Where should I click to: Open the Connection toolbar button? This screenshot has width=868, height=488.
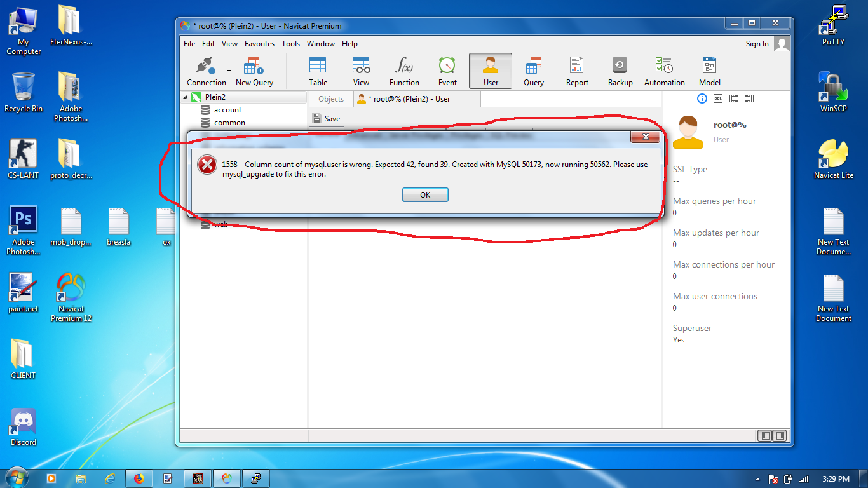(206, 71)
